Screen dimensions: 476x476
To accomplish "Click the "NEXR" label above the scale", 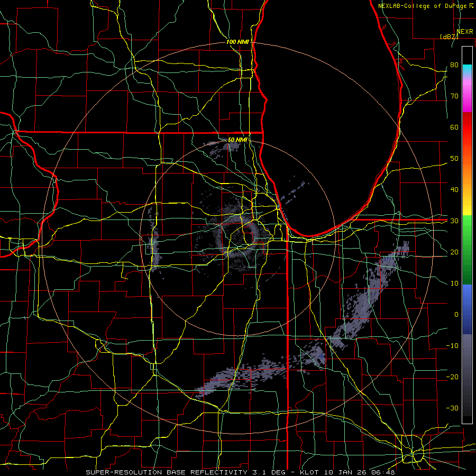I will (465, 32).
